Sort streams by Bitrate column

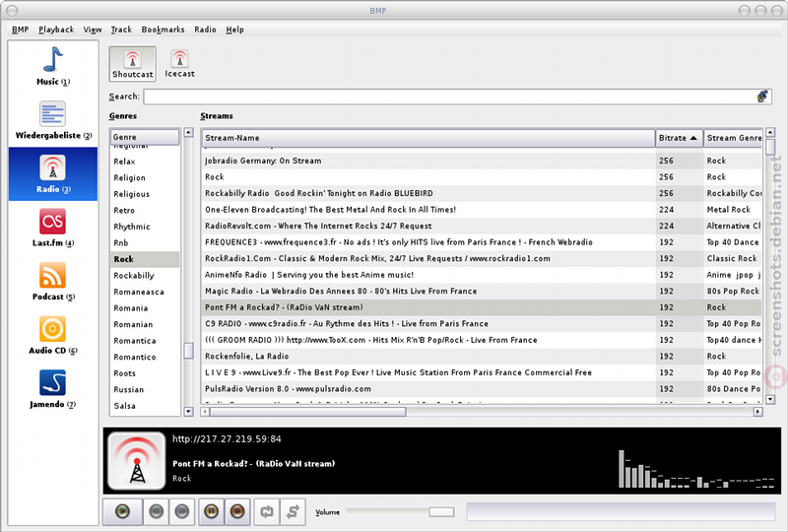[679, 138]
